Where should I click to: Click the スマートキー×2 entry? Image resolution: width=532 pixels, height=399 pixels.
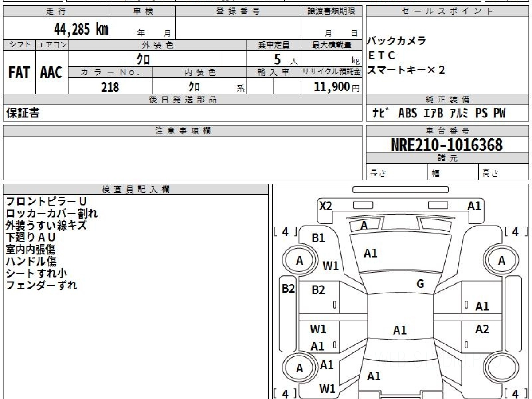[406, 70]
